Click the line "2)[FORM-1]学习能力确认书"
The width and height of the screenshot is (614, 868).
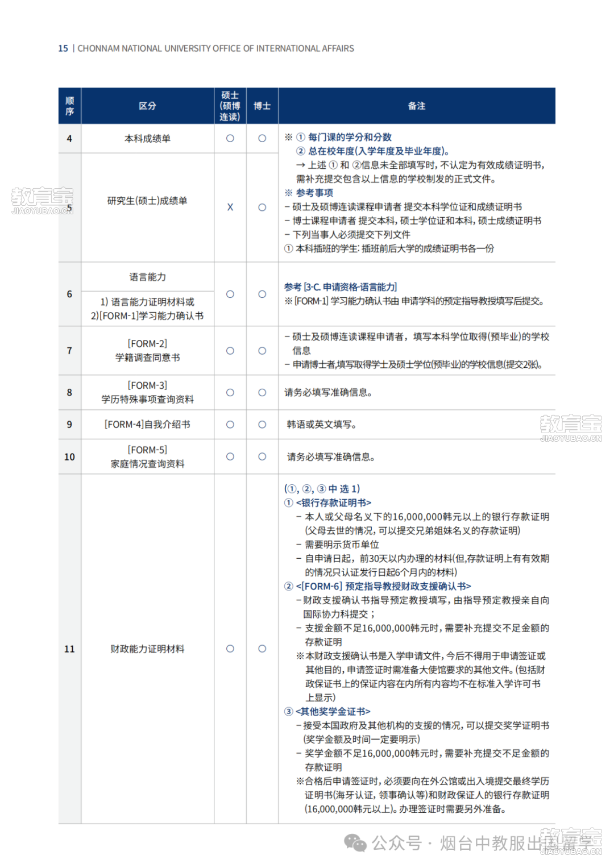[x=147, y=316]
